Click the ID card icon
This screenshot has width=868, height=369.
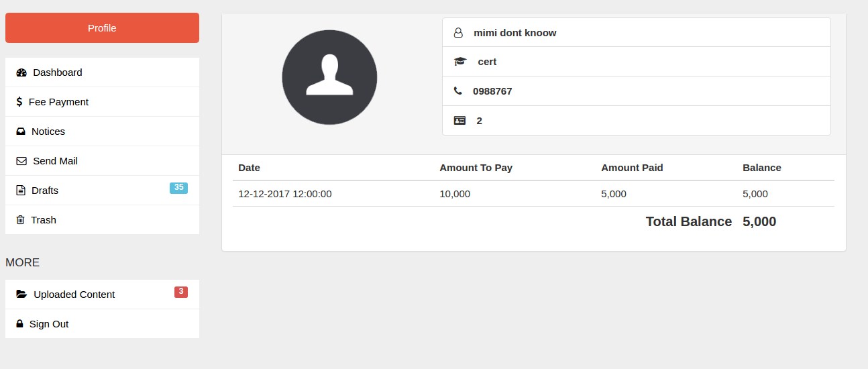pyautogui.click(x=459, y=121)
